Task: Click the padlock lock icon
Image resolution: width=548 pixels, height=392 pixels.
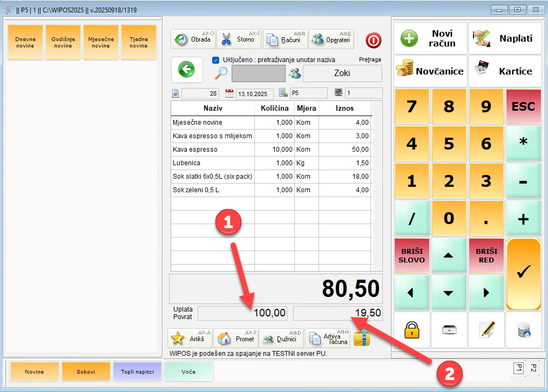Action: (x=412, y=329)
